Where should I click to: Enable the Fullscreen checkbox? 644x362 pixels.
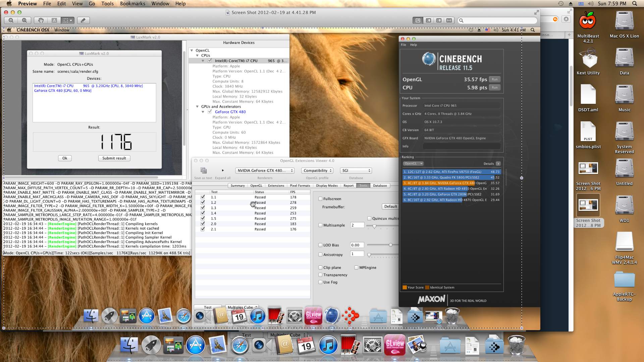coord(320,199)
